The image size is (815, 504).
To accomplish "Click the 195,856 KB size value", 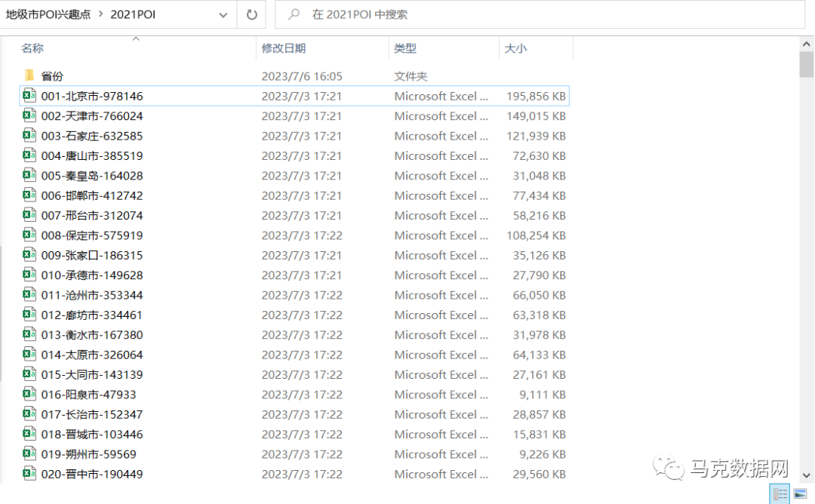I will (536, 96).
